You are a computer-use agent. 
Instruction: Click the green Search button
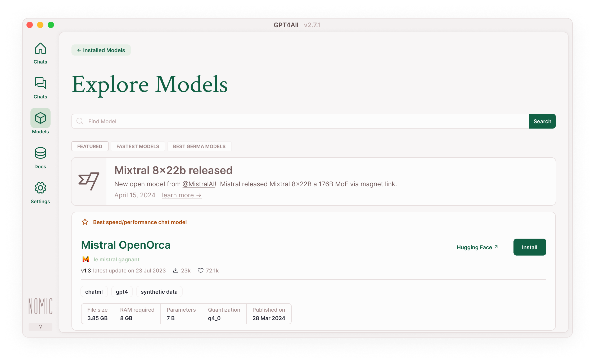[542, 121]
